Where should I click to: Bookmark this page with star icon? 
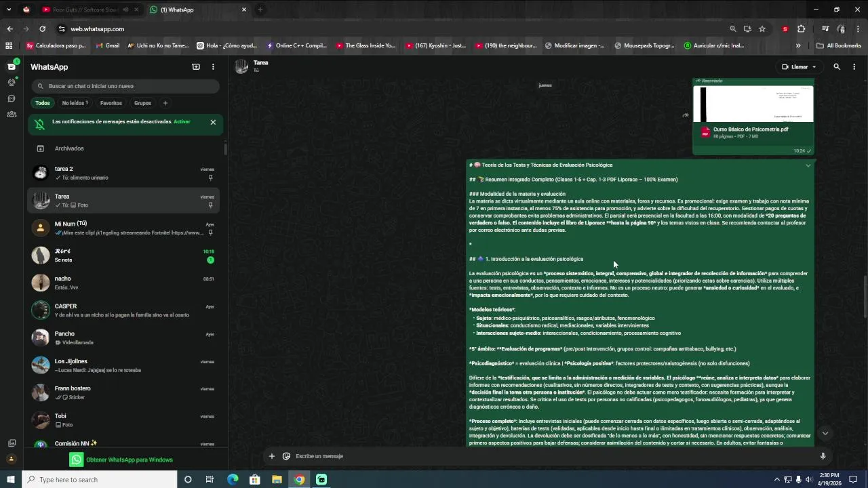click(762, 29)
